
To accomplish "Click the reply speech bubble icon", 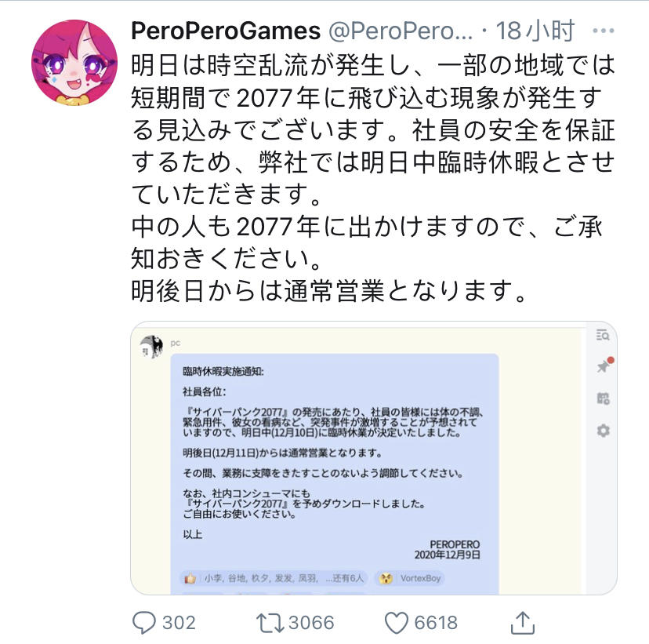I will point(144,623).
